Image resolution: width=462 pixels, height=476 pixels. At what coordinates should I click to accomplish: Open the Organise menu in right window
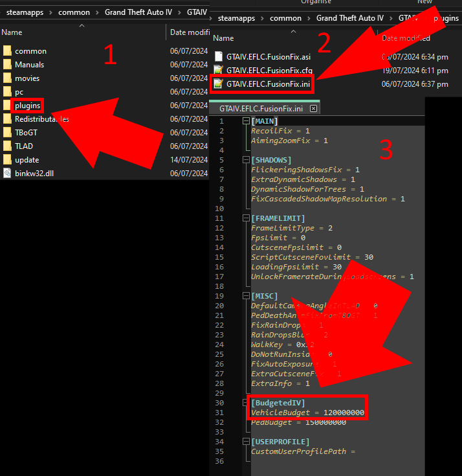(x=316, y=2)
